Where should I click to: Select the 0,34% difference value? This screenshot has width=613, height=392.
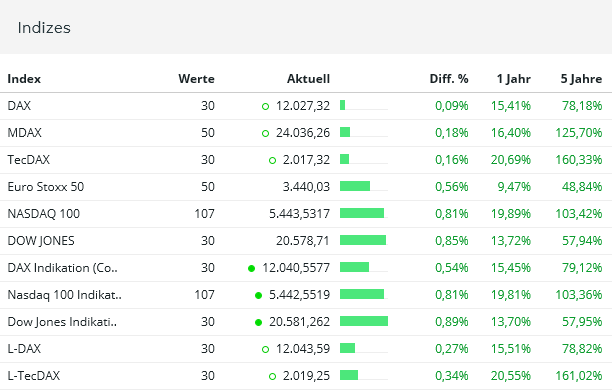(x=452, y=376)
